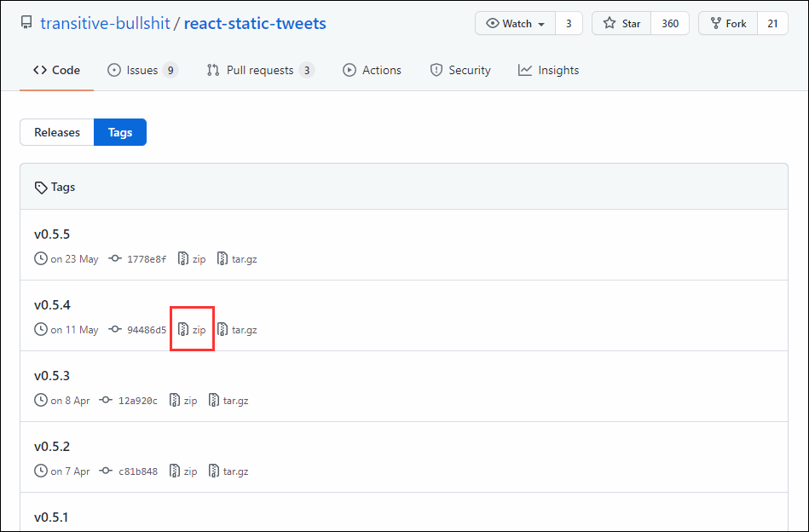Open the v0.5.2 tag
Screen dimensions: 809x532
click(52, 447)
